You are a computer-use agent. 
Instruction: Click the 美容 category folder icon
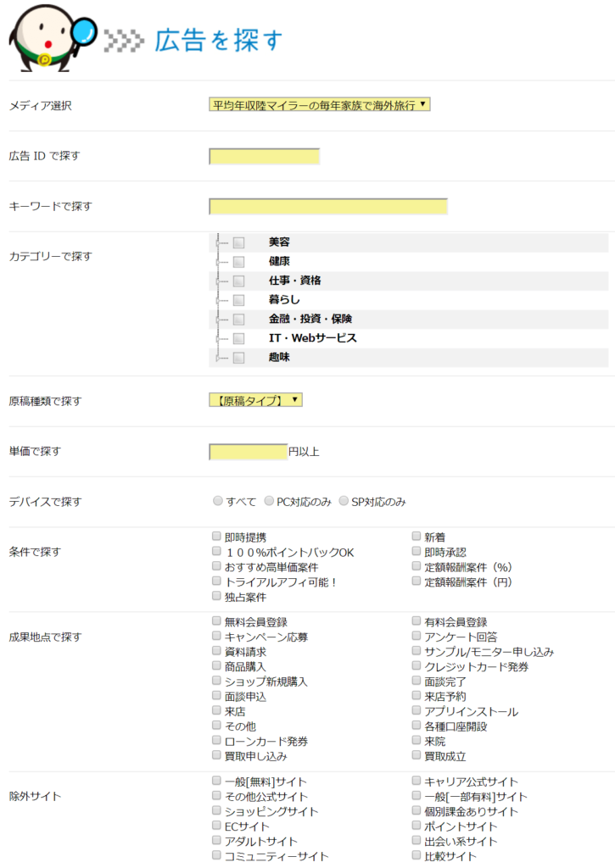point(239,242)
